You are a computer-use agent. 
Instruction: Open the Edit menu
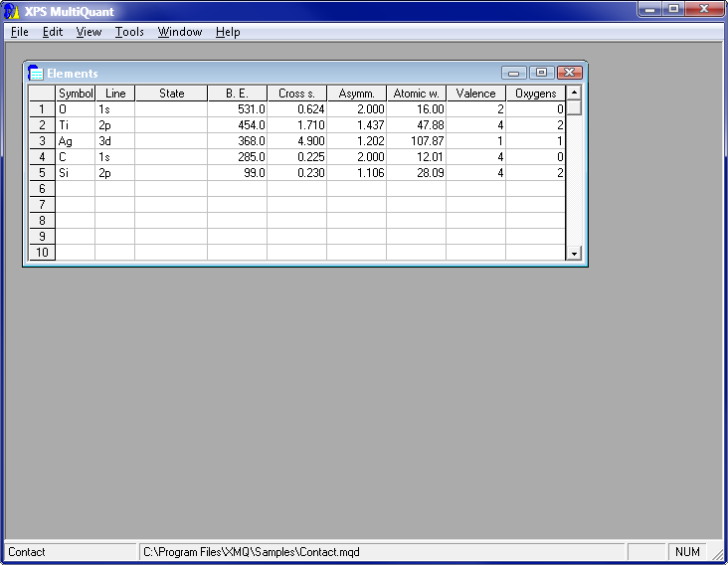pyautogui.click(x=52, y=32)
